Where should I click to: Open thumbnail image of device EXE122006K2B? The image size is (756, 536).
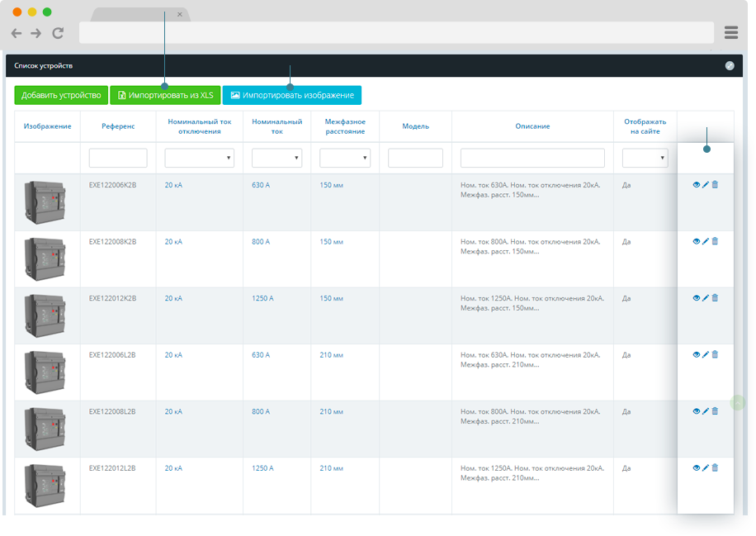[x=45, y=202]
